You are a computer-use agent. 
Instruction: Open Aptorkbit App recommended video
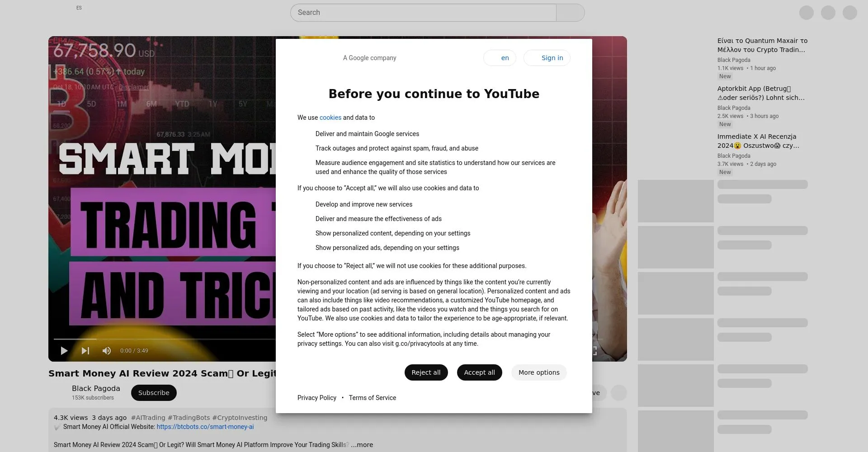pyautogui.click(x=761, y=93)
